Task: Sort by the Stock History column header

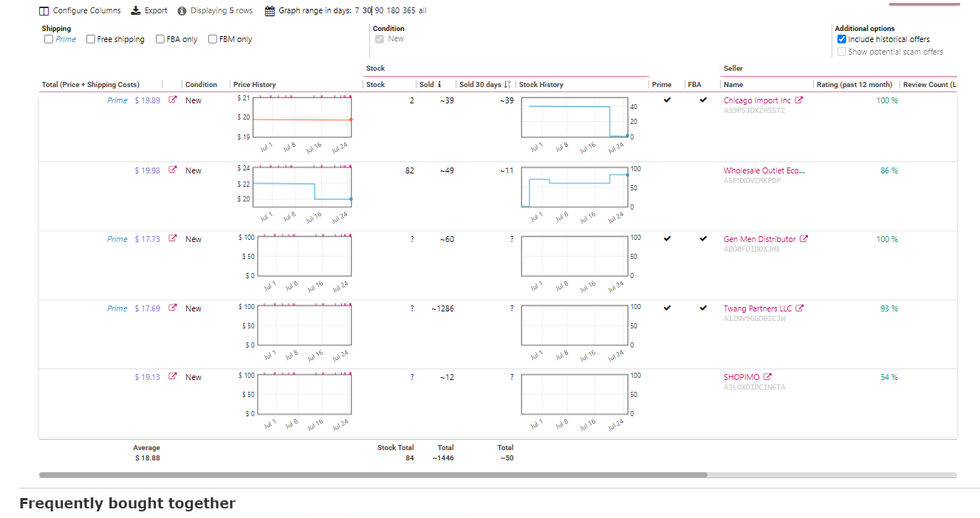Action: (x=541, y=85)
